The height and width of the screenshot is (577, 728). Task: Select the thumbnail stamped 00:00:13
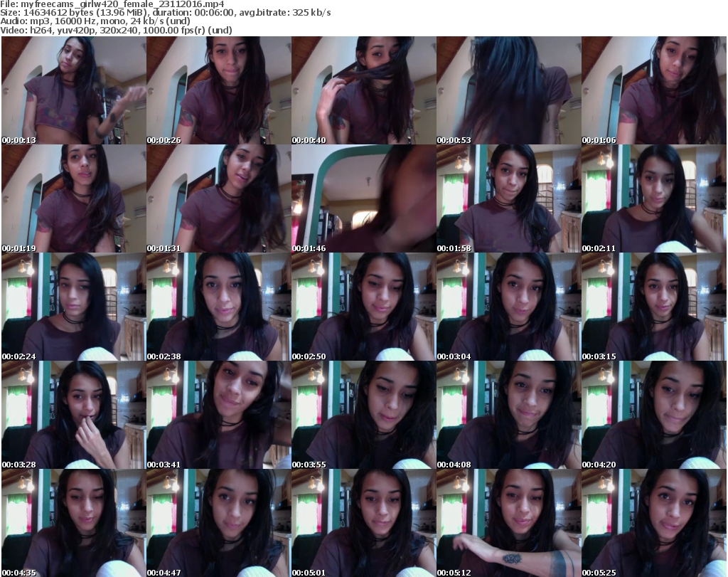click(x=74, y=90)
